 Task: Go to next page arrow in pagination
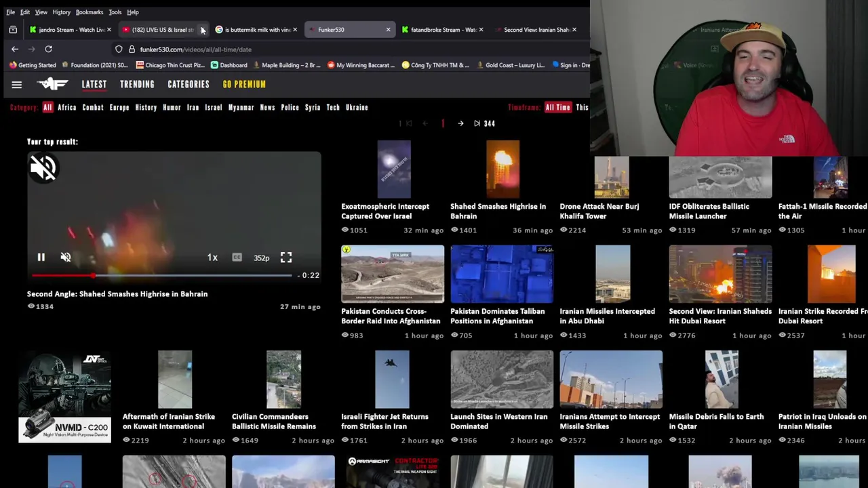[460, 123]
